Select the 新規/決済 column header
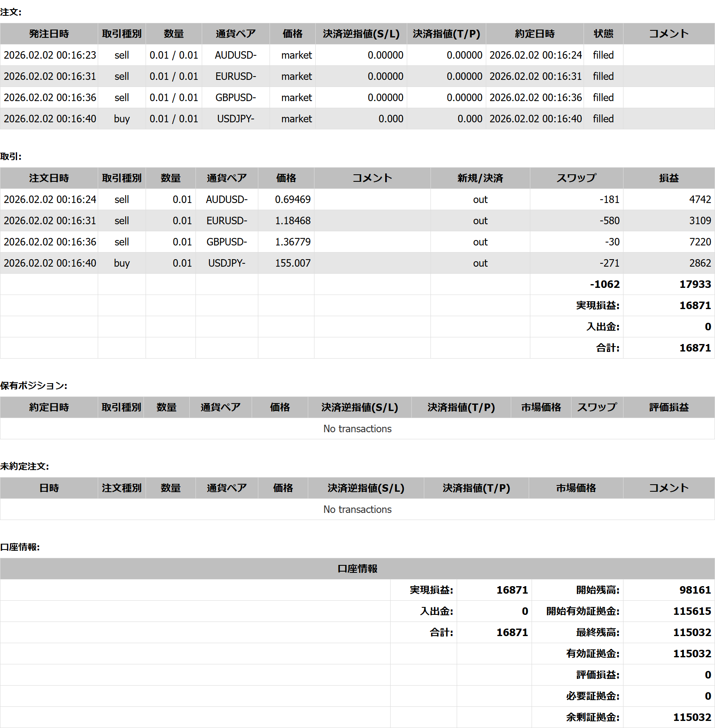Screen dimensions: 715x728 [480, 178]
